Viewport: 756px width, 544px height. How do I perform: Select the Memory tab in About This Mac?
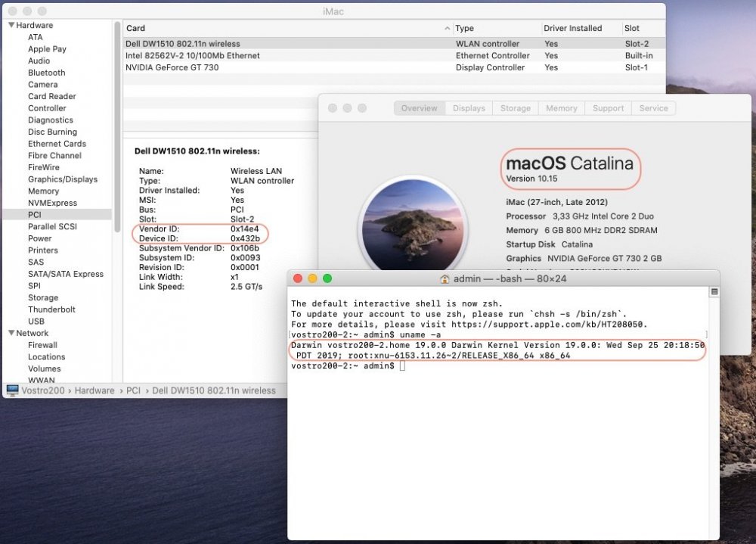tap(561, 108)
